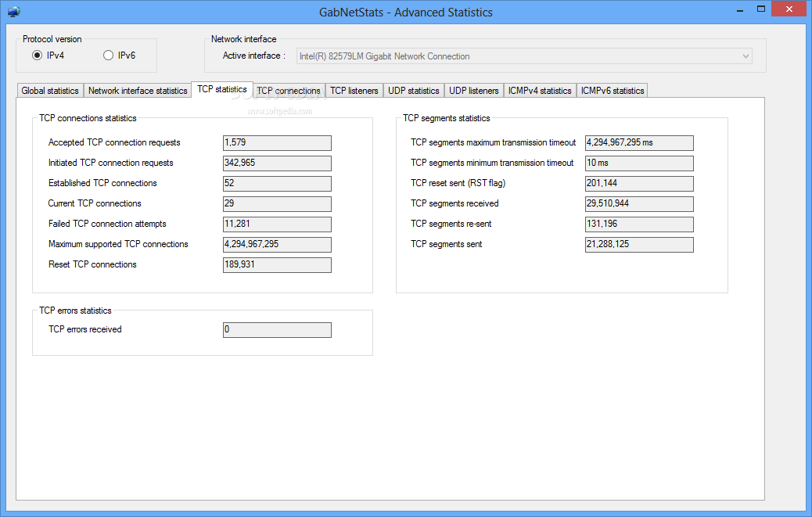Click the 'Protocol version' group heading
Screen dimensions: 812x517
52,39
